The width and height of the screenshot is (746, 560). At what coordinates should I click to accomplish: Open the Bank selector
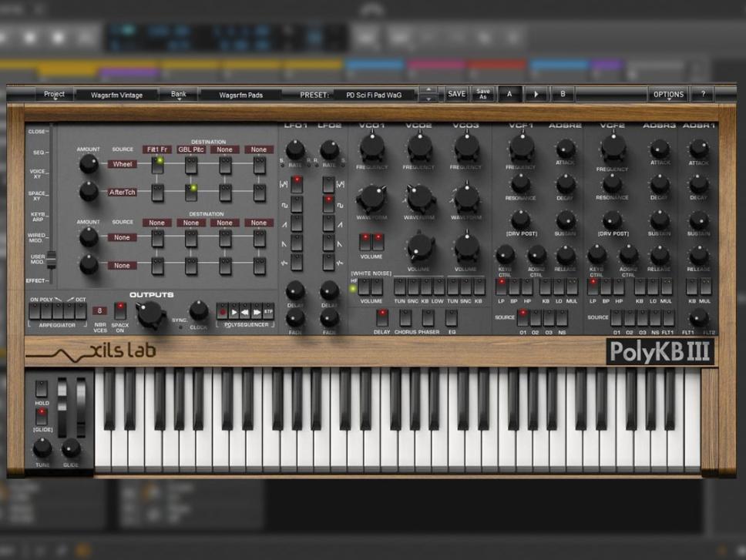tap(178, 93)
